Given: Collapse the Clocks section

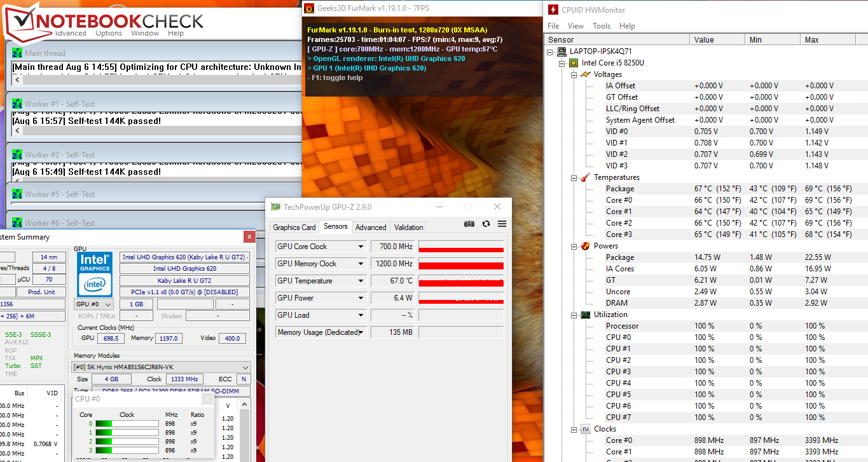Looking at the screenshot, I should click(x=574, y=429).
